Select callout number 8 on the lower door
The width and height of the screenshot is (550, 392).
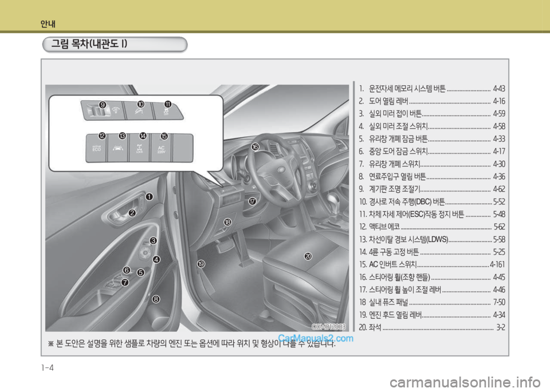(155, 299)
